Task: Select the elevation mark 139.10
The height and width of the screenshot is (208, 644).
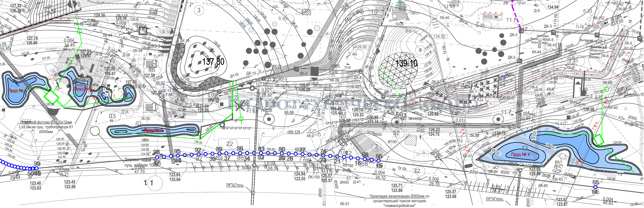Action: pyautogui.click(x=407, y=63)
